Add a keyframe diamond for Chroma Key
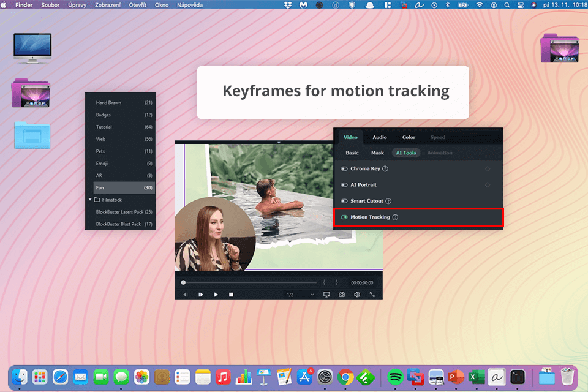Viewport: 588px width, 392px height. tap(488, 169)
